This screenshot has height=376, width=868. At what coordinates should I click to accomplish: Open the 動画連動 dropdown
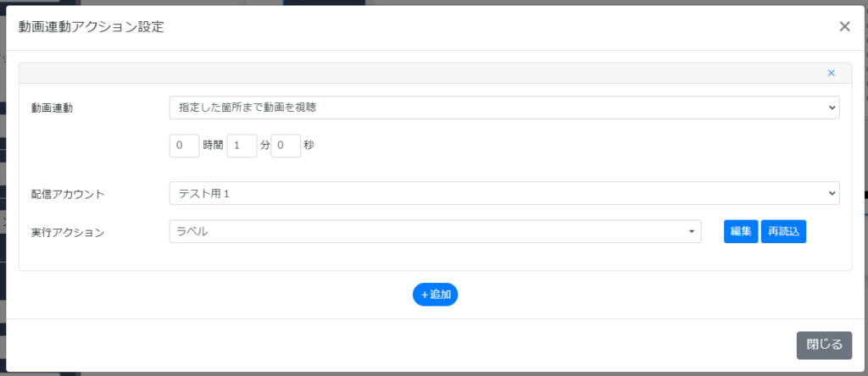tap(504, 108)
